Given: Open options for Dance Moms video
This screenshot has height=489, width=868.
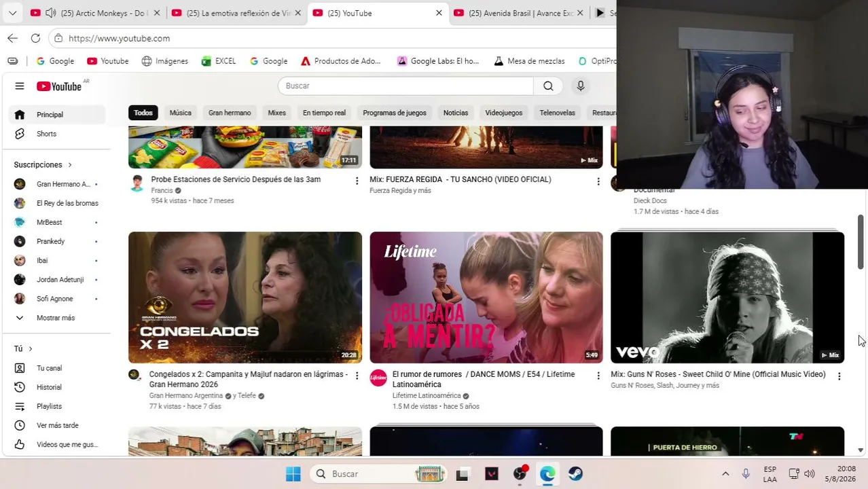Looking at the screenshot, I should point(598,376).
